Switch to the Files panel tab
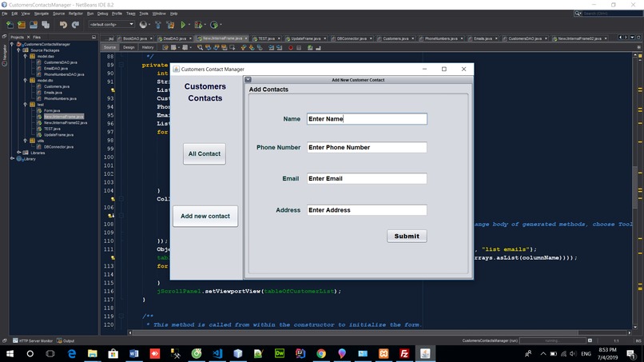This screenshot has width=644, height=362. [x=37, y=38]
